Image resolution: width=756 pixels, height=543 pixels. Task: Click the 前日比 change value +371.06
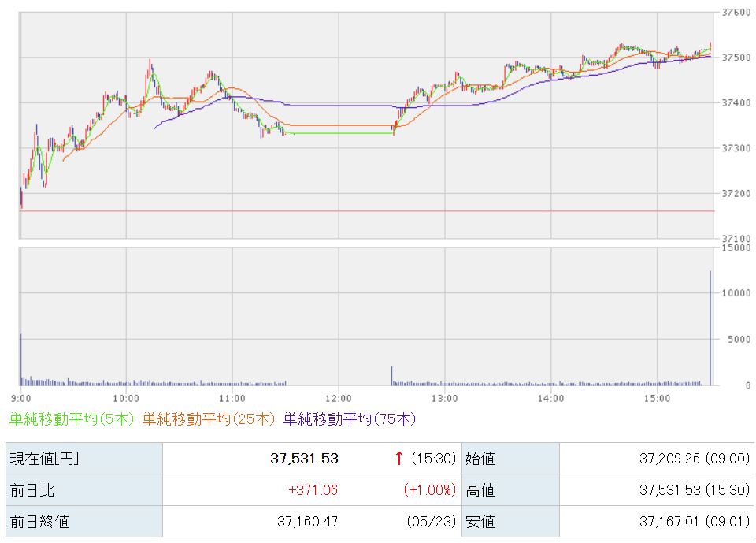(x=313, y=490)
